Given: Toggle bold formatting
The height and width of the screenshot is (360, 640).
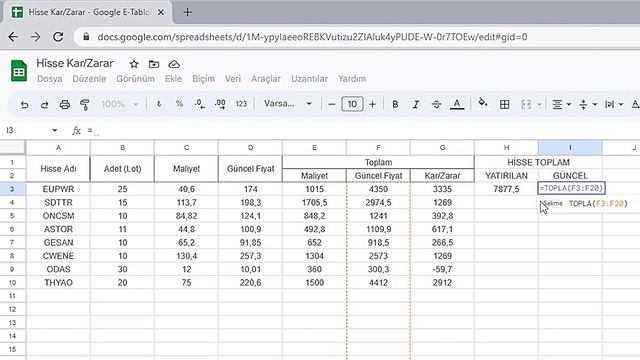Looking at the screenshot, I should click(x=395, y=104).
